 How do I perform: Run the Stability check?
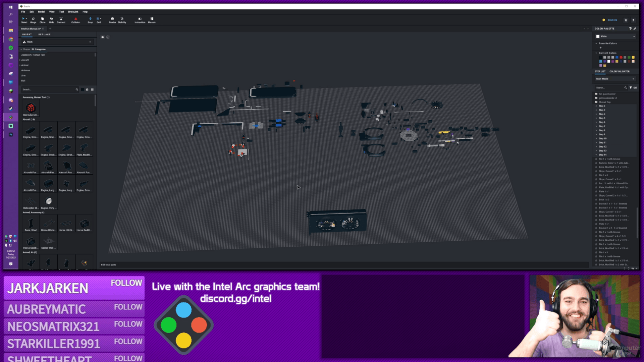tap(122, 20)
